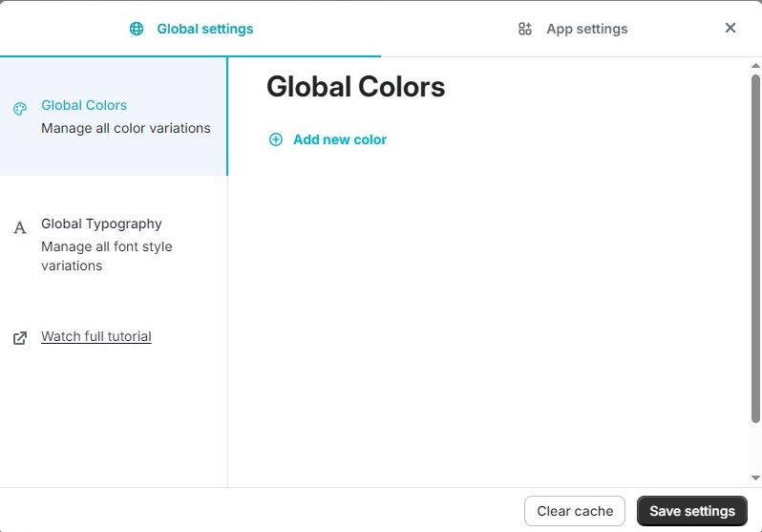Click the grid icon beside App settings
Image resolution: width=762 pixels, height=532 pixels.
[524, 29]
